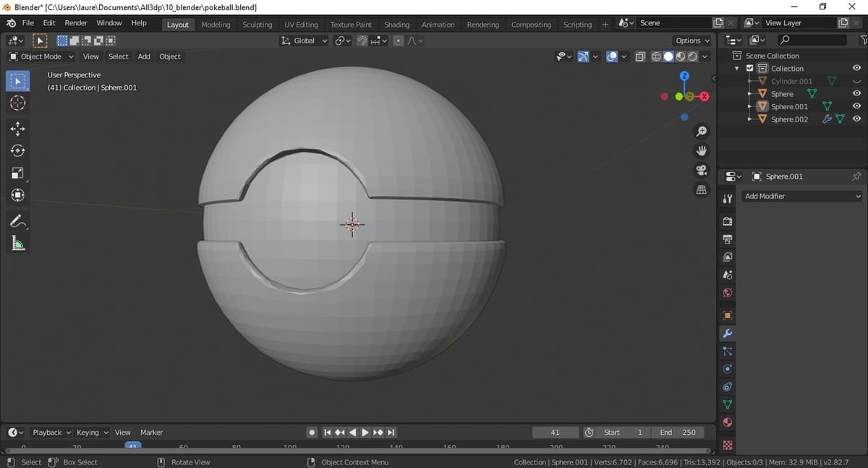Open Material properties tab
The width and height of the screenshot is (868, 468).
(x=728, y=422)
